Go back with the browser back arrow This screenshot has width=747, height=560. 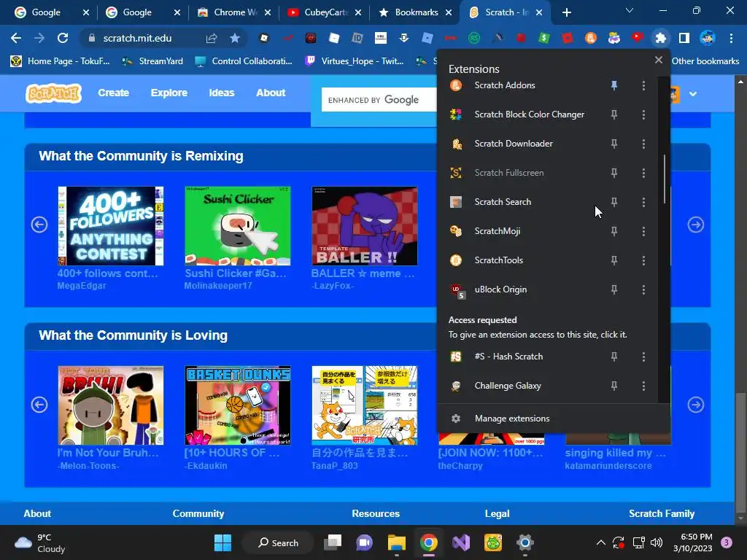(x=16, y=38)
